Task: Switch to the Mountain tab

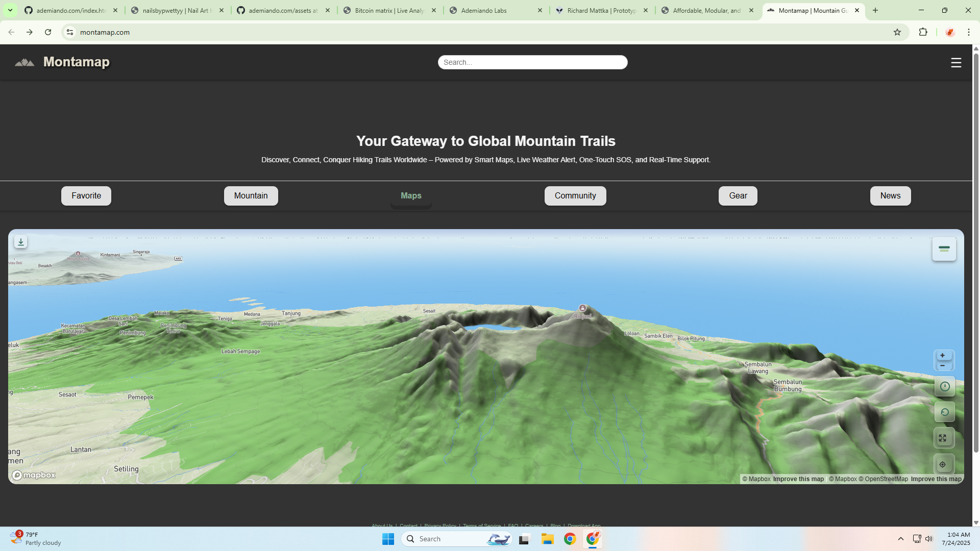Action: point(251,196)
